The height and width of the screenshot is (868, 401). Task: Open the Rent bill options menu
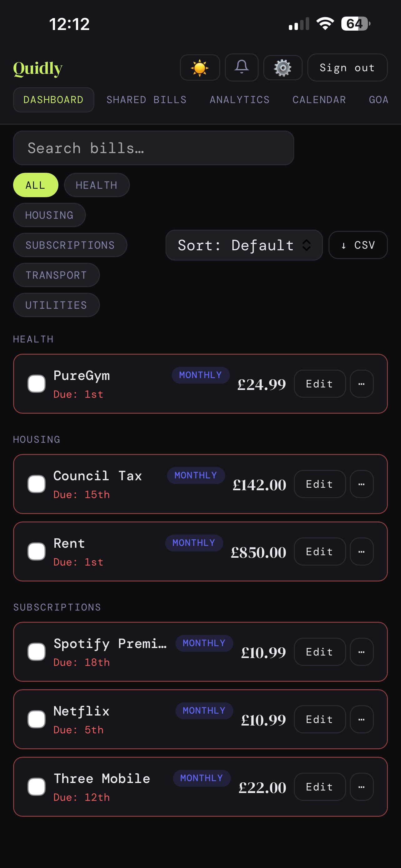[x=361, y=551]
